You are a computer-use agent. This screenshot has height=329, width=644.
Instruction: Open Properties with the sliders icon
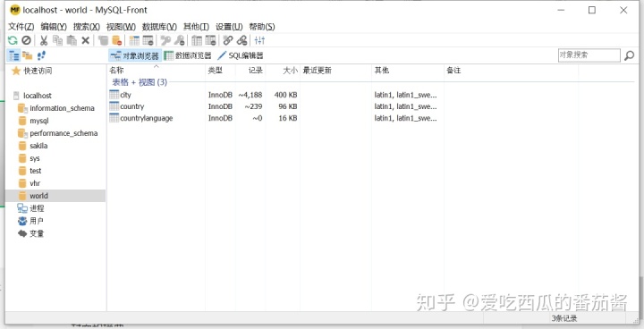click(x=259, y=40)
